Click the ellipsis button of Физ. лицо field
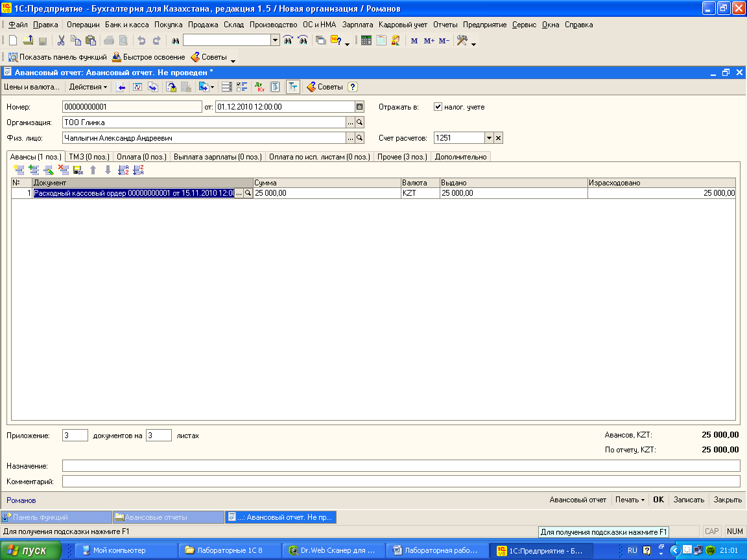The width and height of the screenshot is (747, 560). (350, 138)
